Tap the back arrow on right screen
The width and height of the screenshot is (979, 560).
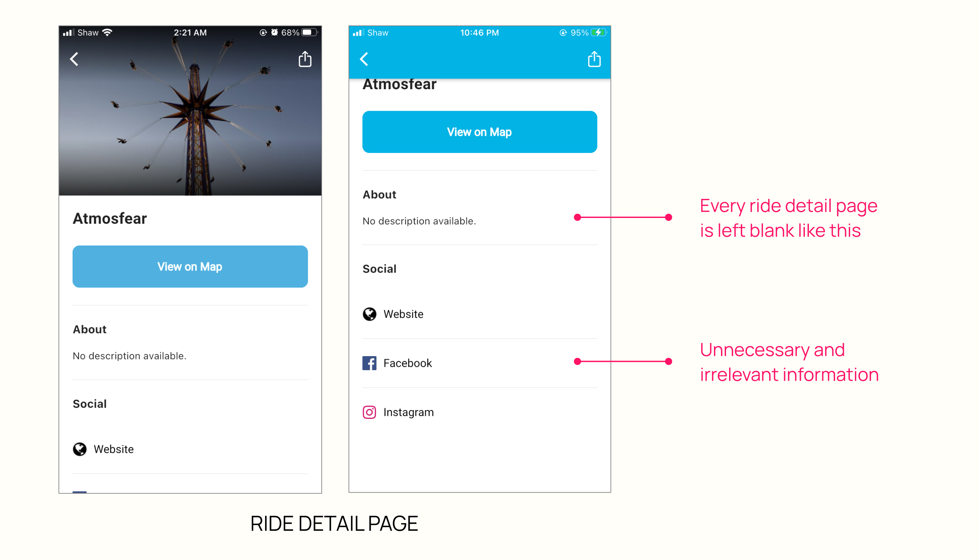(364, 59)
